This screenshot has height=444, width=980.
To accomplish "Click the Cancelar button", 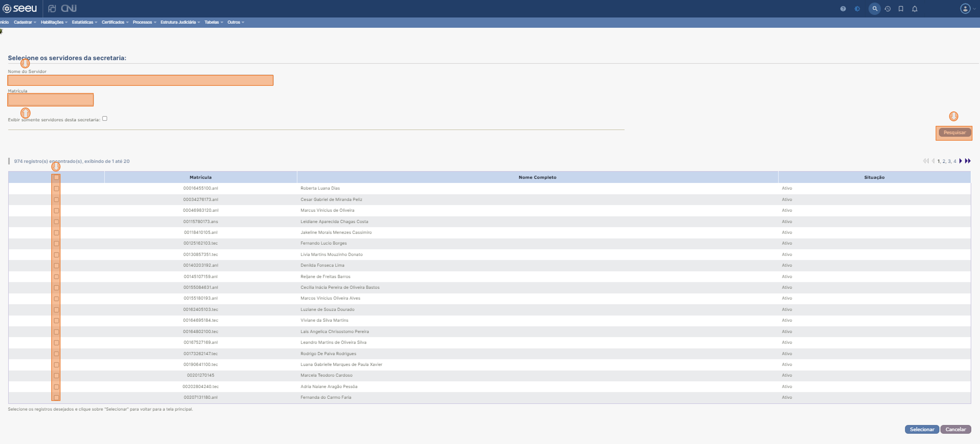I will pos(956,429).
